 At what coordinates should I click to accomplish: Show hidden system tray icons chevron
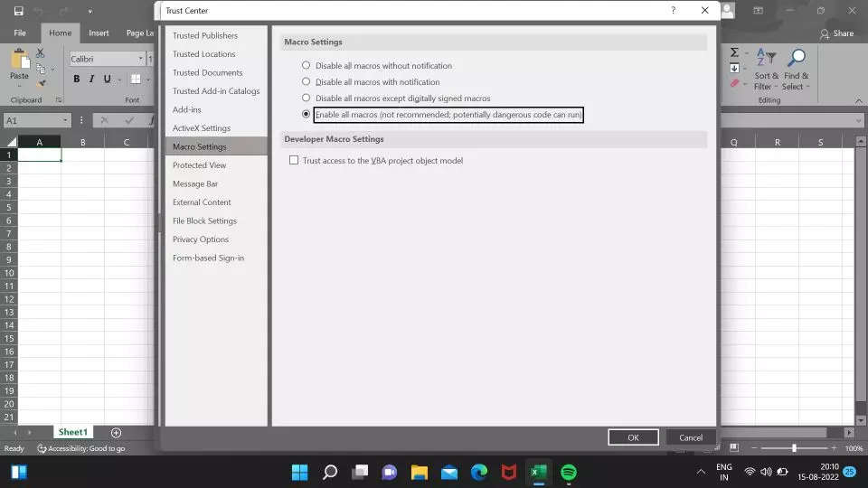point(701,472)
